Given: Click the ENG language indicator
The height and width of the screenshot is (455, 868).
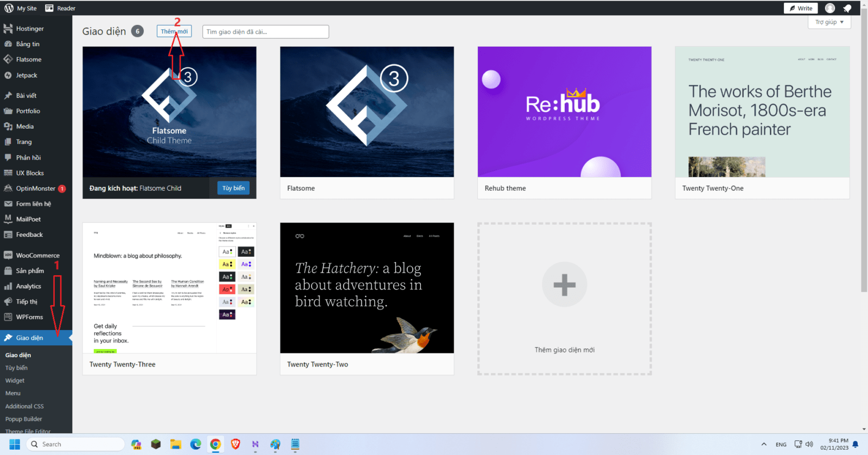Looking at the screenshot, I should (x=781, y=444).
